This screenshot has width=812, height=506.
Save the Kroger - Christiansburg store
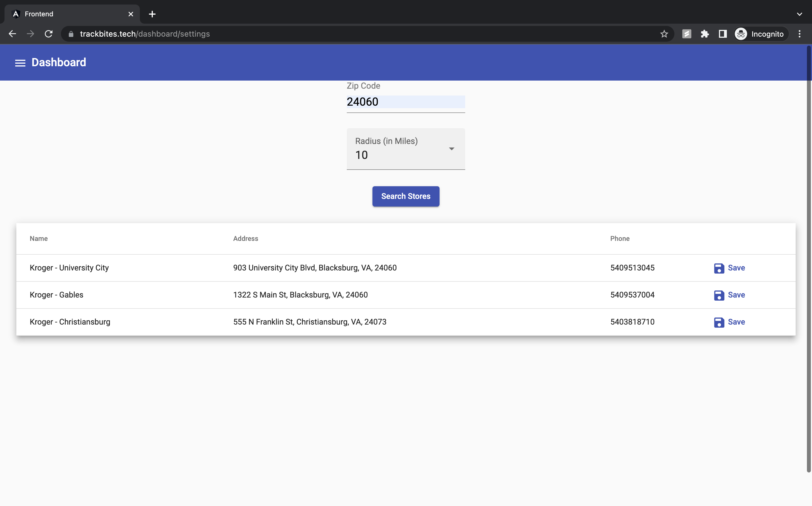click(x=729, y=322)
